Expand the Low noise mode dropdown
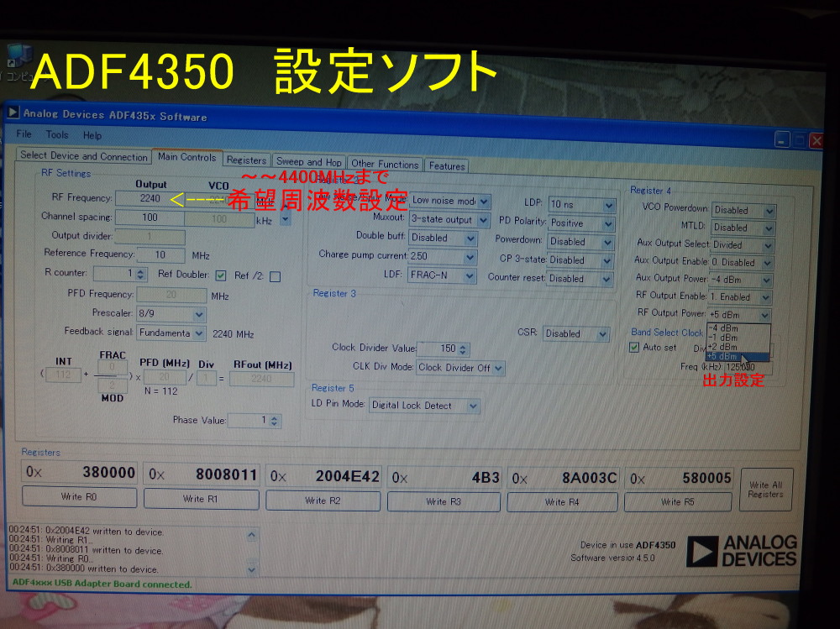Screen dimensions: 840x629 484,202
